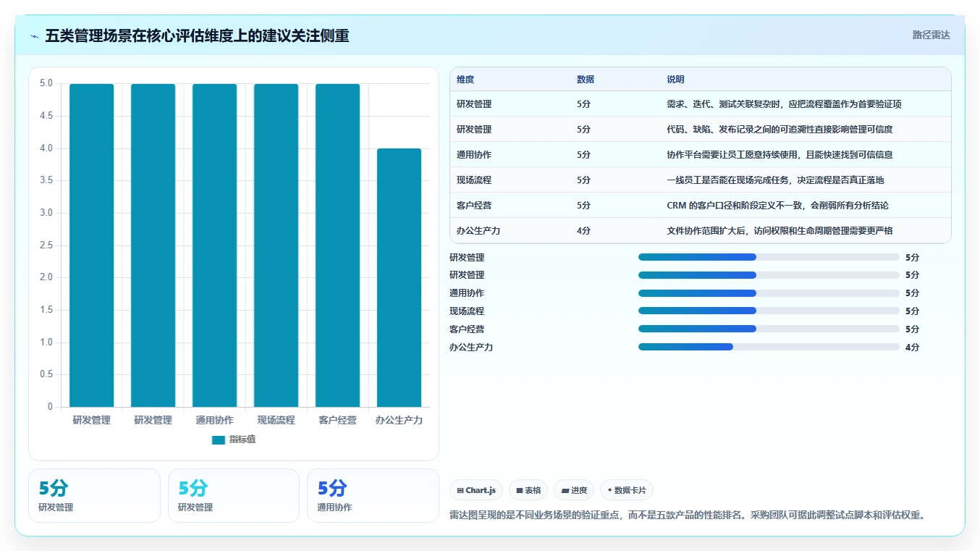The image size is (980, 551).
Task: Click the 4分 cell in the table
Action: [x=583, y=231]
